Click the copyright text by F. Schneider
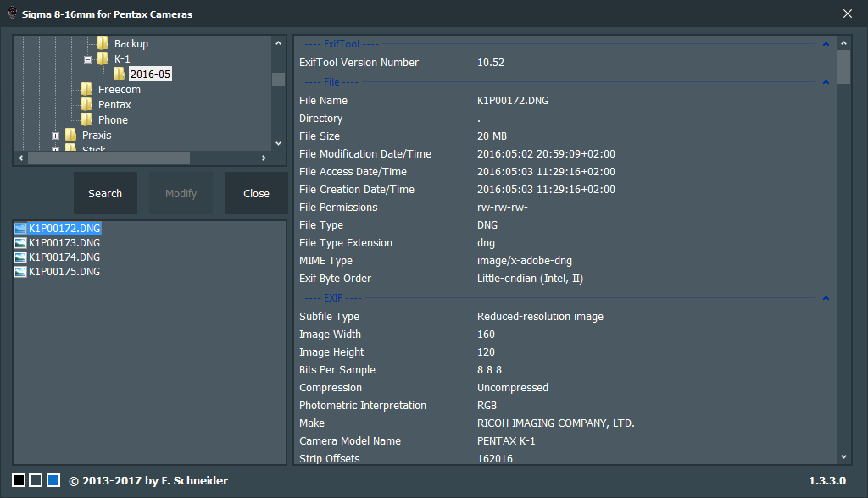868x498 pixels. (148, 480)
